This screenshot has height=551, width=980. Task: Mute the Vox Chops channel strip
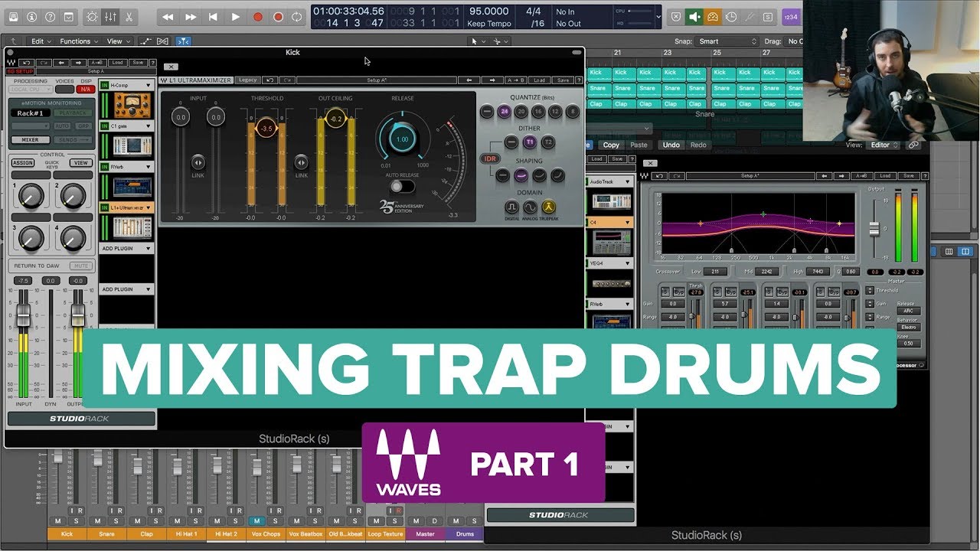(x=257, y=521)
